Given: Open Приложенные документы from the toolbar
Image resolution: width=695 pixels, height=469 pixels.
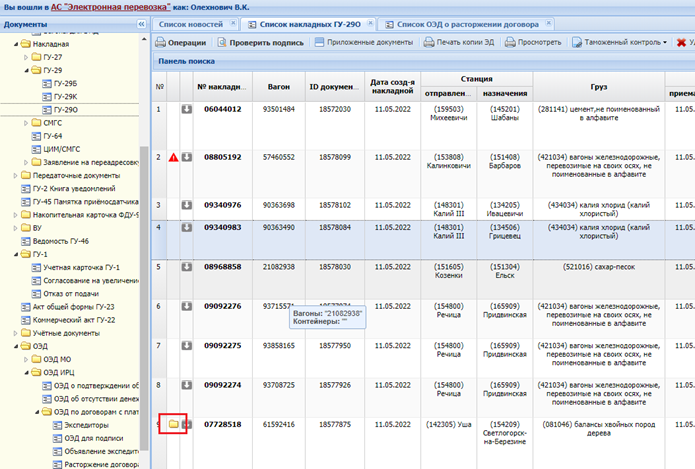Looking at the screenshot, I should tap(363, 43).
